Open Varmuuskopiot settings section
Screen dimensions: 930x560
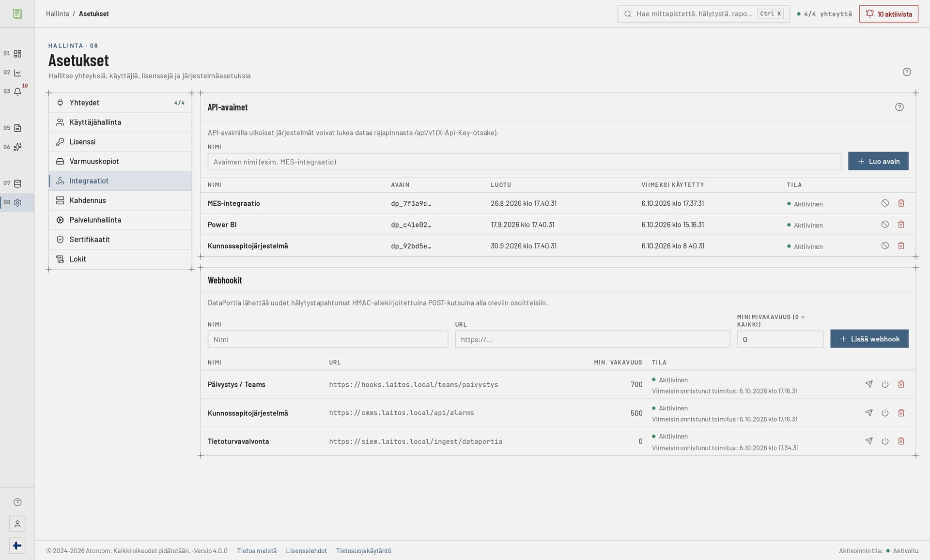click(x=120, y=161)
